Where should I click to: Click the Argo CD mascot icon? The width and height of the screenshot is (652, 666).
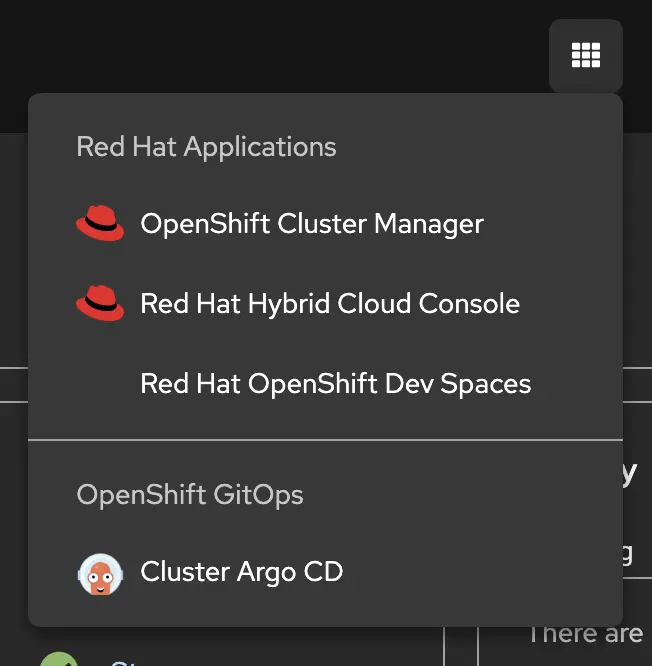click(100, 574)
